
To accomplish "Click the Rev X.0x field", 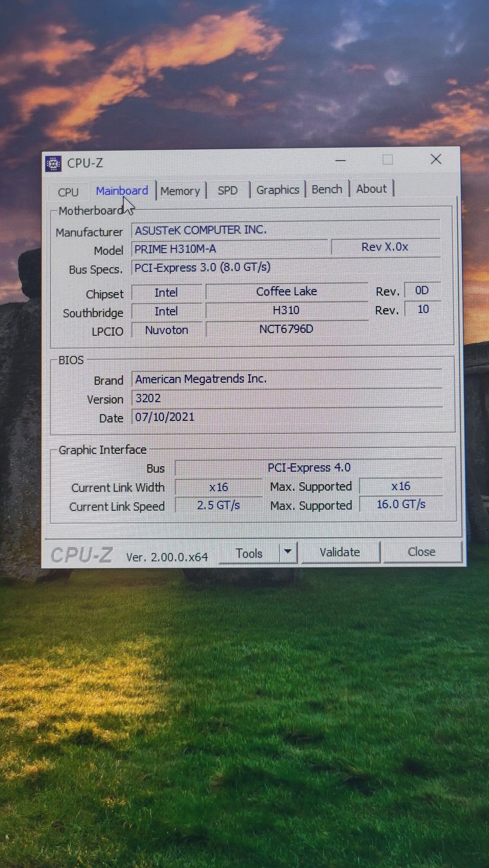I will [385, 247].
